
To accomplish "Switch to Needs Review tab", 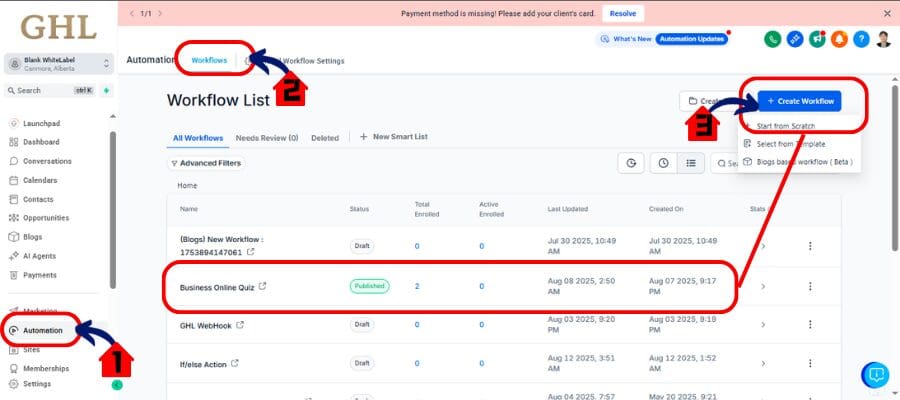I will (x=267, y=138).
